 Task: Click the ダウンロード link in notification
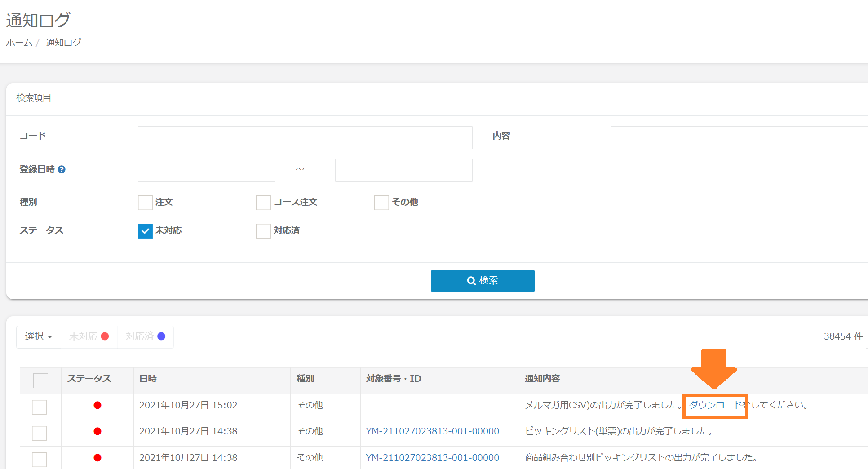coord(715,405)
